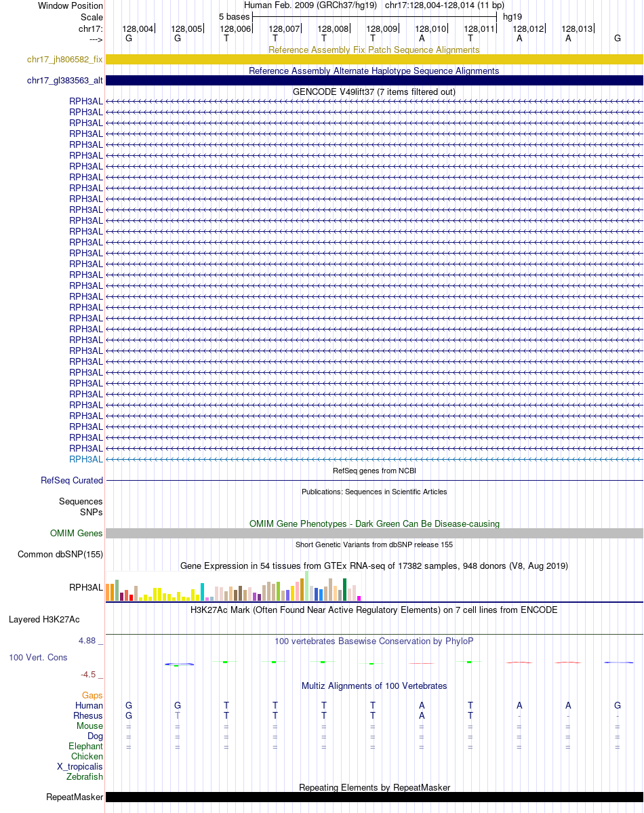The height and width of the screenshot is (813, 644).
Task: Click the Dog species row label
Action: [x=96, y=736]
